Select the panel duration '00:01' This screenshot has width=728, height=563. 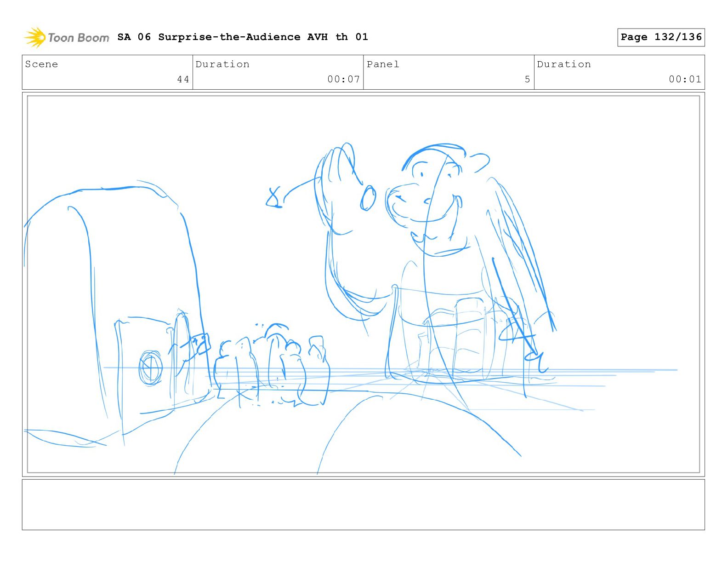[x=685, y=79]
